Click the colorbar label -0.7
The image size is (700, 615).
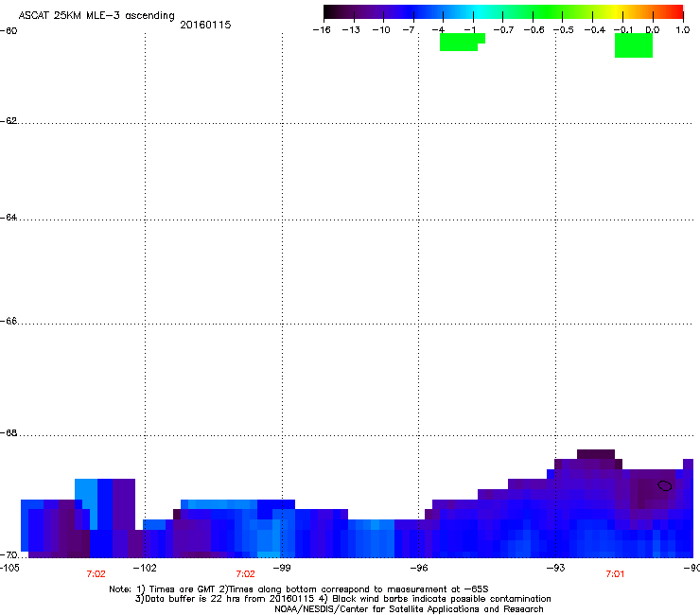point(503,30)
